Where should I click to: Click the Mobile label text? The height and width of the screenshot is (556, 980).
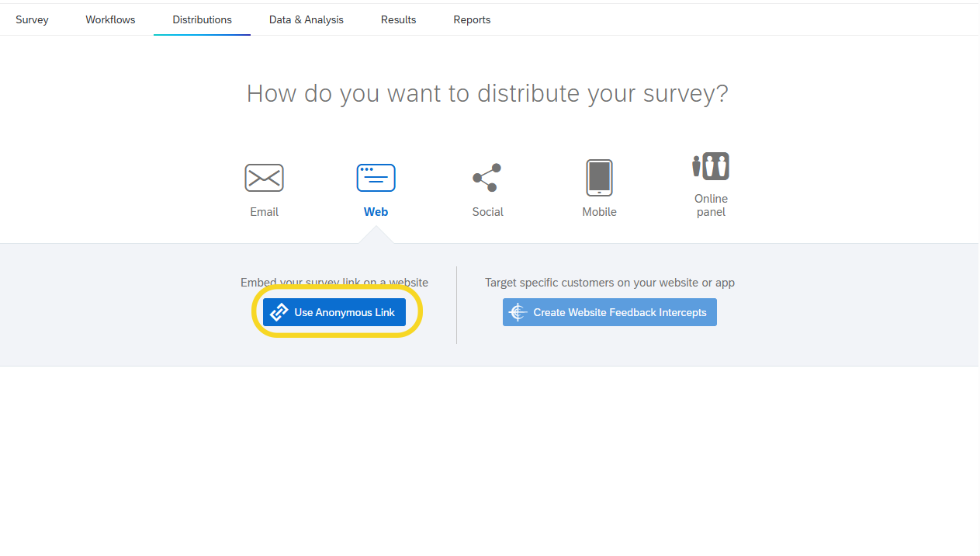tap(599, 212)
